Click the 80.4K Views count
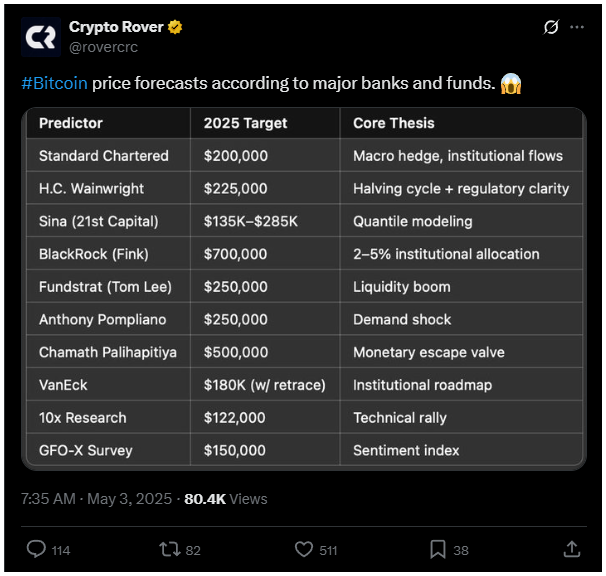This screenshot has width=606, height=576. [x=226, y=499]
